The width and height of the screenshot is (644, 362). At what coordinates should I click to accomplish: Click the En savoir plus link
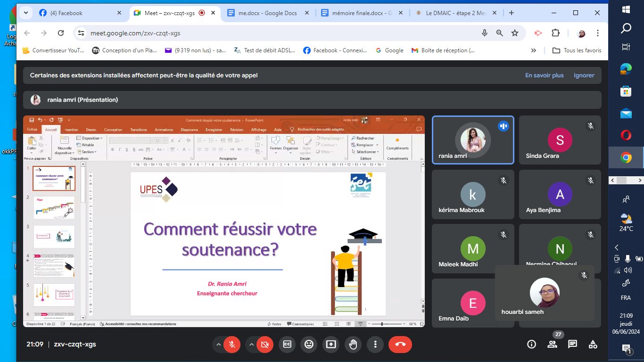click(x=544, y=75)
